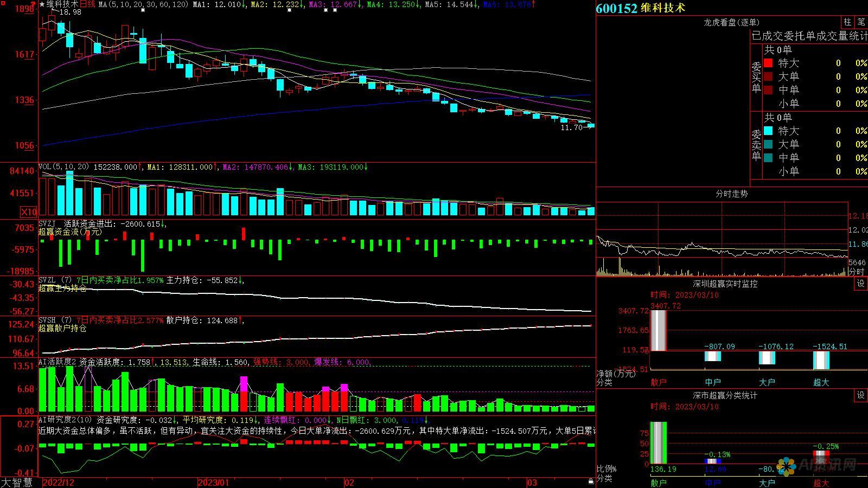Viewport: 868px width, 488px height.
Task: Select 散户 category in 深圳超赢实时监控
Action: point(659,382)
